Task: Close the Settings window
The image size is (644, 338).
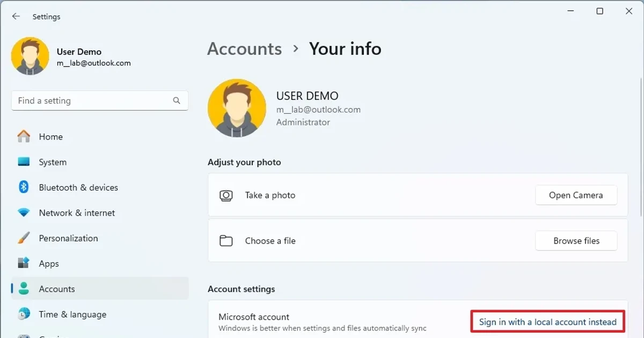Action: [x=629, y=11]
